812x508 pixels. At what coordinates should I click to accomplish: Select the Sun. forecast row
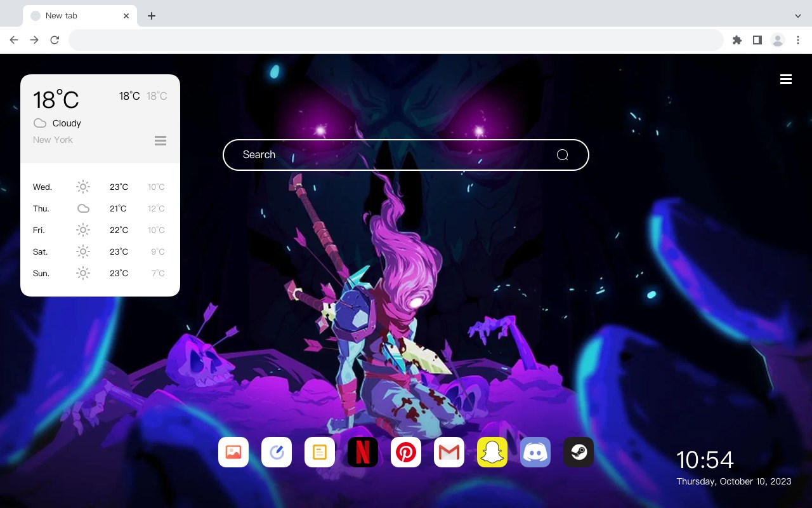point(100,273)
